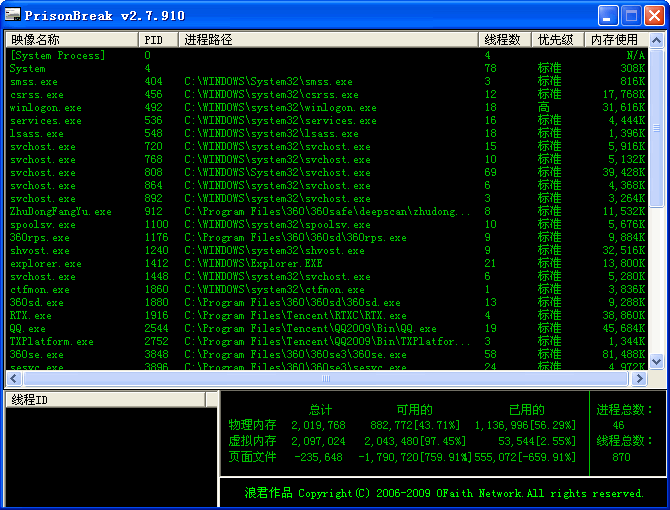The image size is (670, 510).
Task: Select the QQ.exe process
Action: (x=327, y=329)
